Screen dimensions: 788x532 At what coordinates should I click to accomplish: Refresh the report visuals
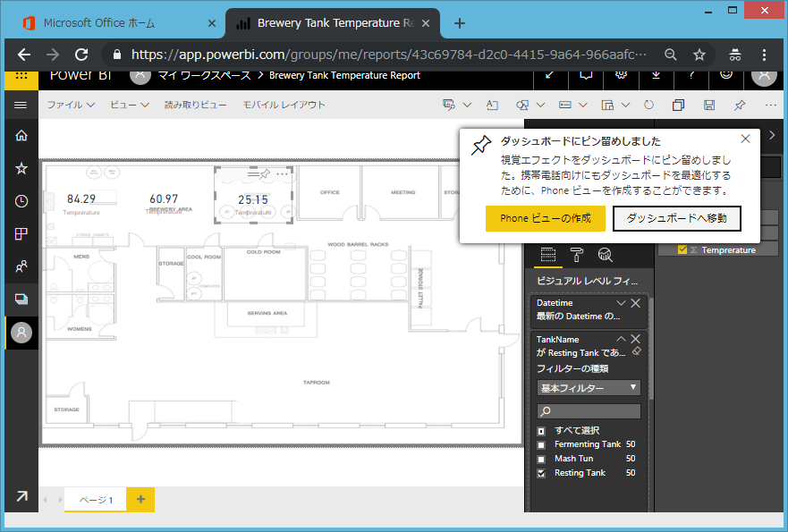coord(648,105)
